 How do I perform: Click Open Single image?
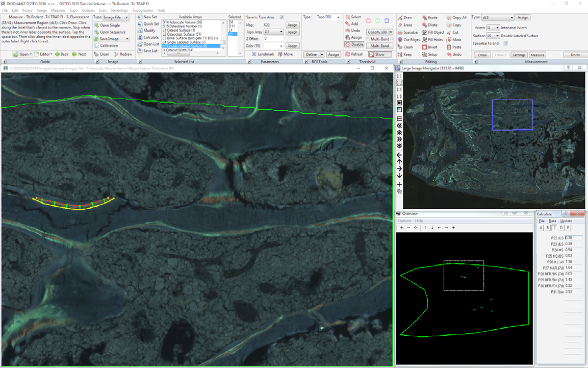[x=107, y=25]
